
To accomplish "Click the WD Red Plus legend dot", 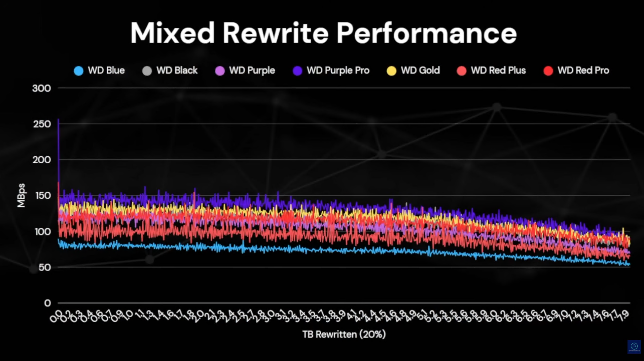I will pos(462,71).
